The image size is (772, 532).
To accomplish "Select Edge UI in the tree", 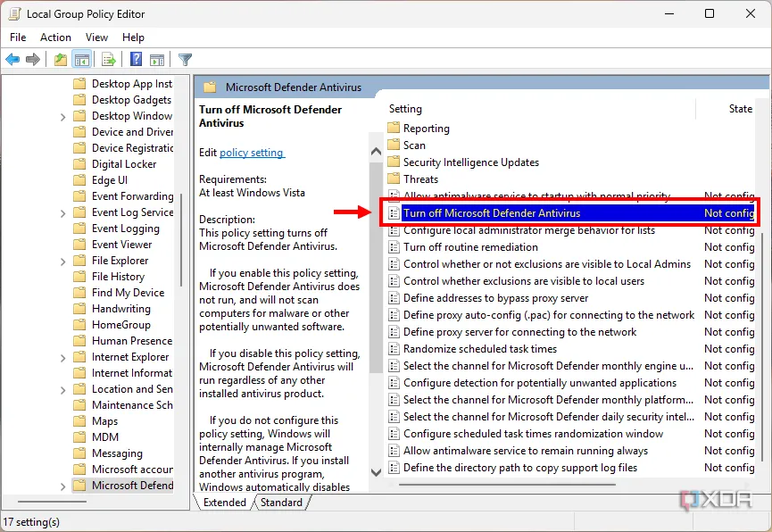I will coord(109,180).
